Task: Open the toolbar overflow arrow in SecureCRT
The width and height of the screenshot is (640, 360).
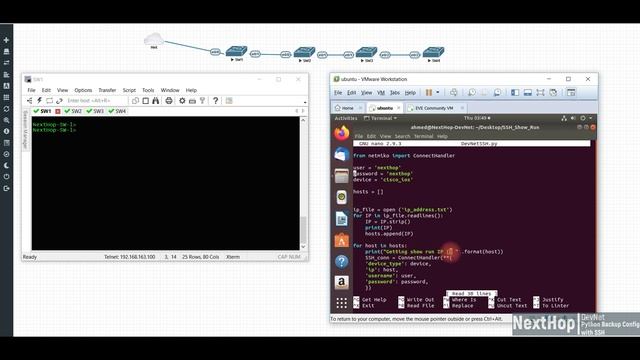Action: click(x=305, y=102)
